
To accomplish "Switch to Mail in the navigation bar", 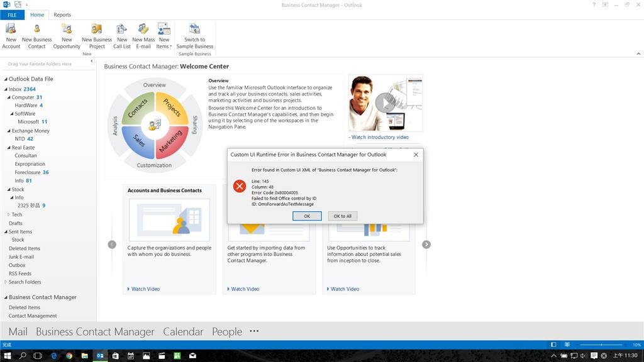I will (x=18, y=332).
